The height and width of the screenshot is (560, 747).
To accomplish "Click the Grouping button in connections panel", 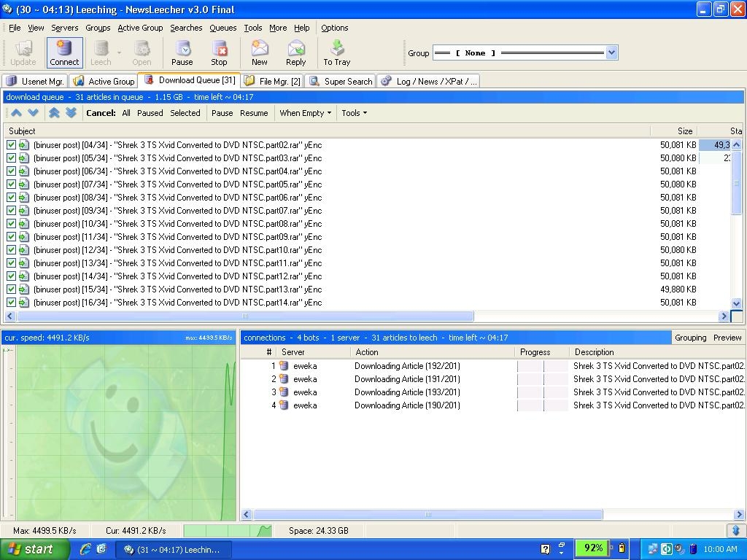I will [x=690, y=338].
